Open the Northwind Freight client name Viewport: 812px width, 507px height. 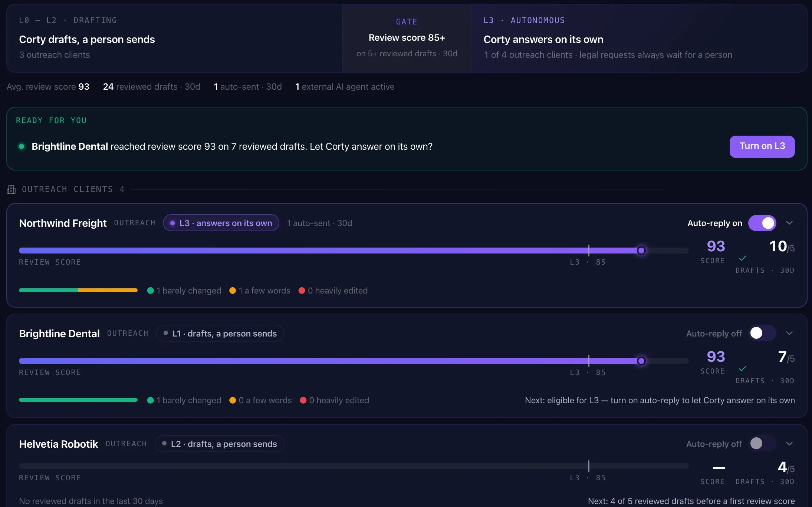click(63, 223)
